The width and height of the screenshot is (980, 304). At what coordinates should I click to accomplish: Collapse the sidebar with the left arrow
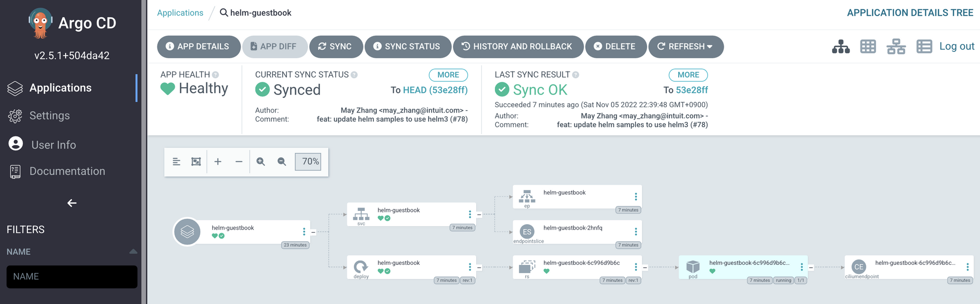pos(72,203)
